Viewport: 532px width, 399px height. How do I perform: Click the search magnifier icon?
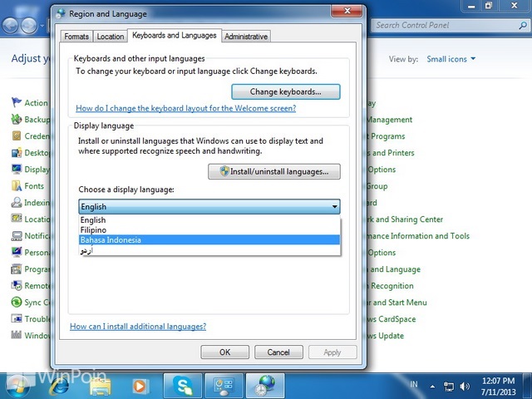523,25
